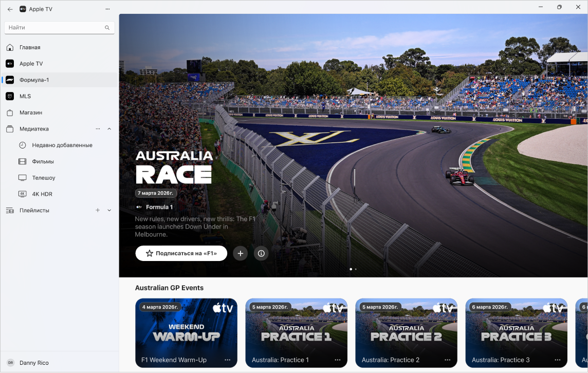
Task: Open more options on Australia: Practice 3
Action: click(558, 360)
